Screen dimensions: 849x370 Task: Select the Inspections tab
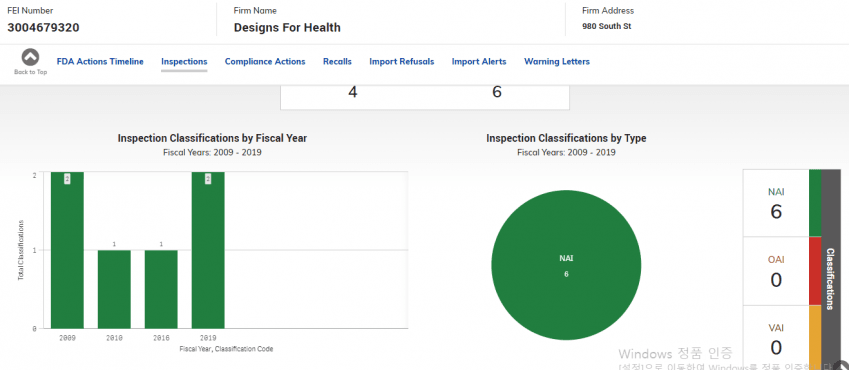coord(184,62)
